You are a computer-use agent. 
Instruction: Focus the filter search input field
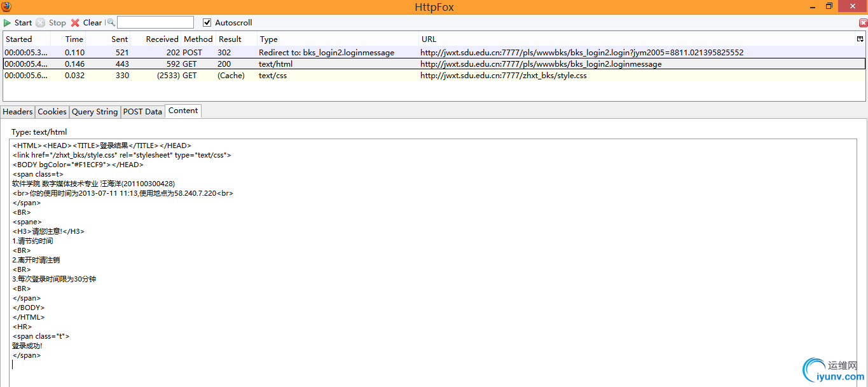point(155,22)
